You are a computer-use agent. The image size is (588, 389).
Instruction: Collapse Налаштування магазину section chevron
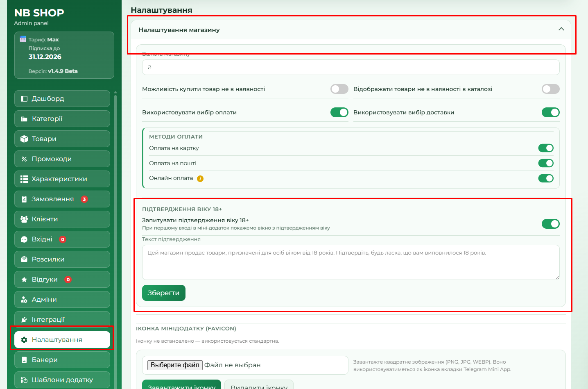561,29
